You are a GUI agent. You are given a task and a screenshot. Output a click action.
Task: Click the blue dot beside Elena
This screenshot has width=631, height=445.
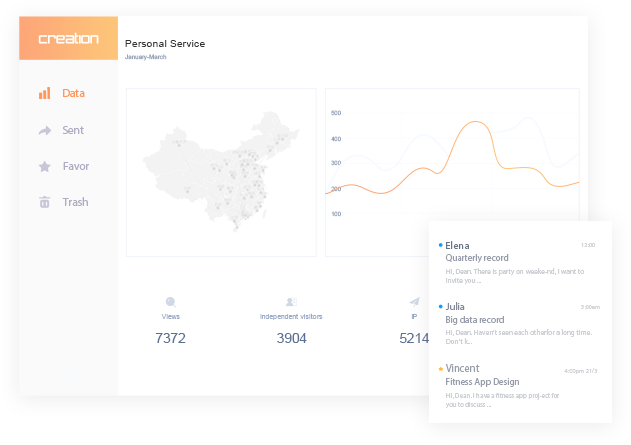pyautogui.click(x=441, y=245)
